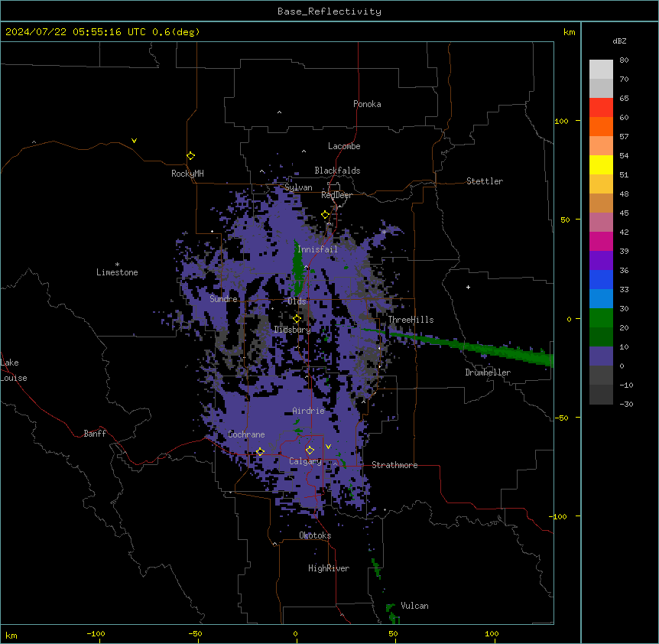The height and width of the screenshot is (644, 659).
Task: Click the green echo patch beside Vulcan
Action: pyautogui.click(x=392, y=613)
